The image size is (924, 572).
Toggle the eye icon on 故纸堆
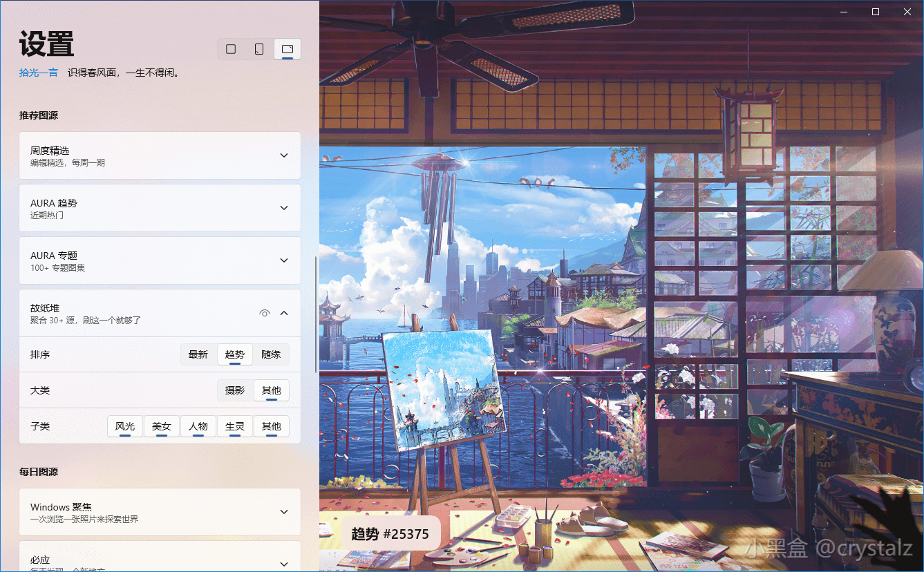[264, 313]
